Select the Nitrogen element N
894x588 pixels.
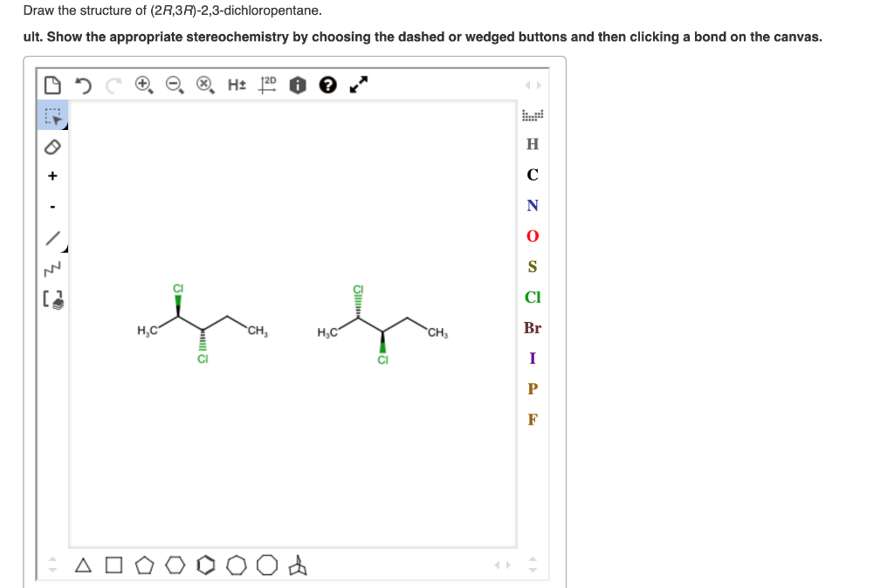532,206
